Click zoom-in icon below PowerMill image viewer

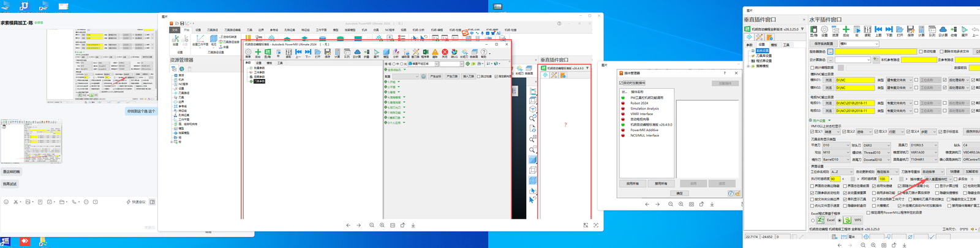[382, 225]
